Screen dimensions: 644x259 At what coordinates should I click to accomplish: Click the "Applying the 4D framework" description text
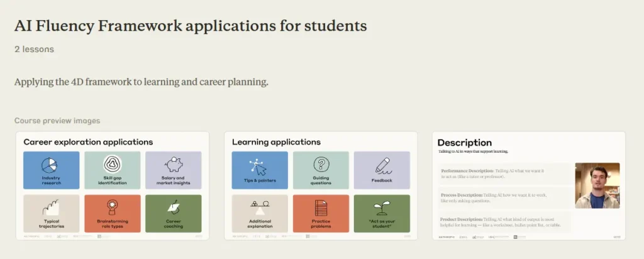click(x=142, y=82)
